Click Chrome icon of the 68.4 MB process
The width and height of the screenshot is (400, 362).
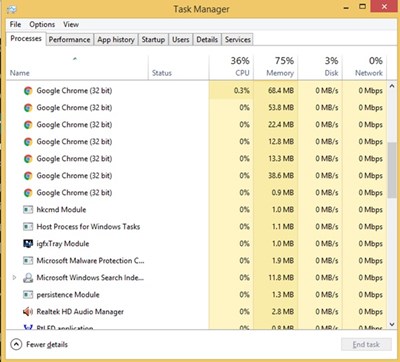(x=28, y=91)
